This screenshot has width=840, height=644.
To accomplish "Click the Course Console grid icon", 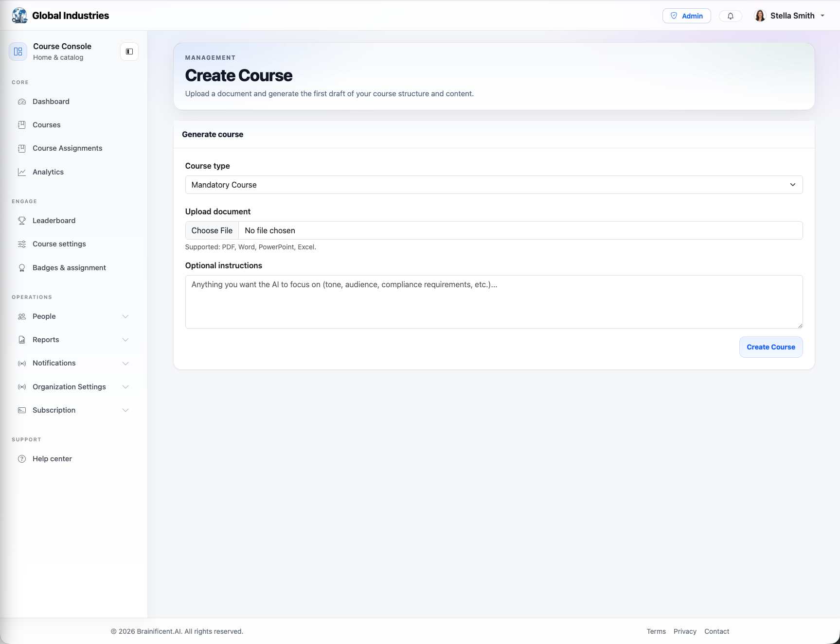I will click(x=18, y=52).
